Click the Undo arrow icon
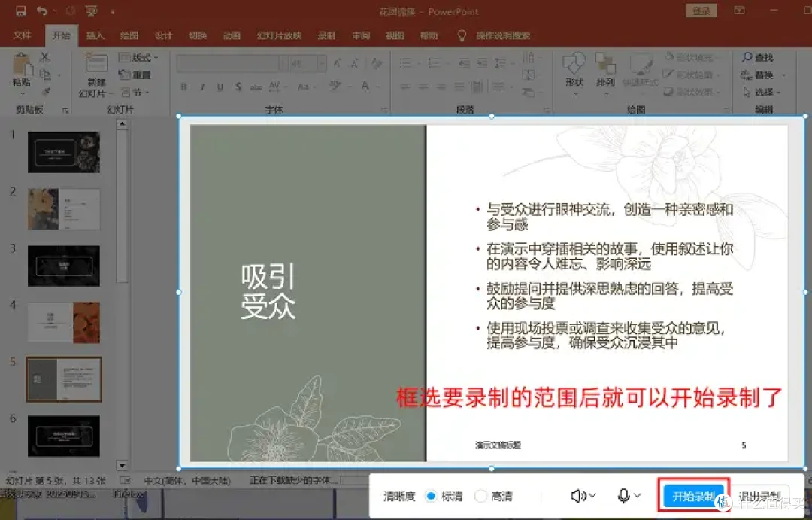Viewport: 812px width, 520px height. (42, 11)
